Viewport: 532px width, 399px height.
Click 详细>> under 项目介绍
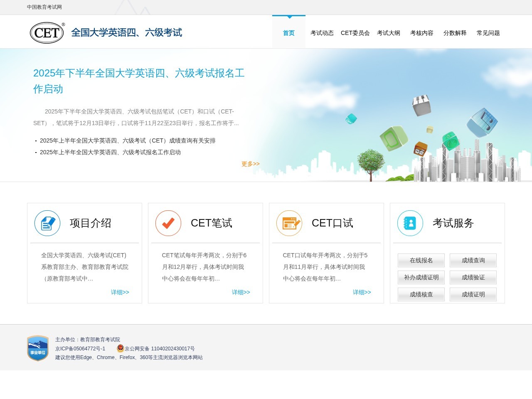point(120,292)
